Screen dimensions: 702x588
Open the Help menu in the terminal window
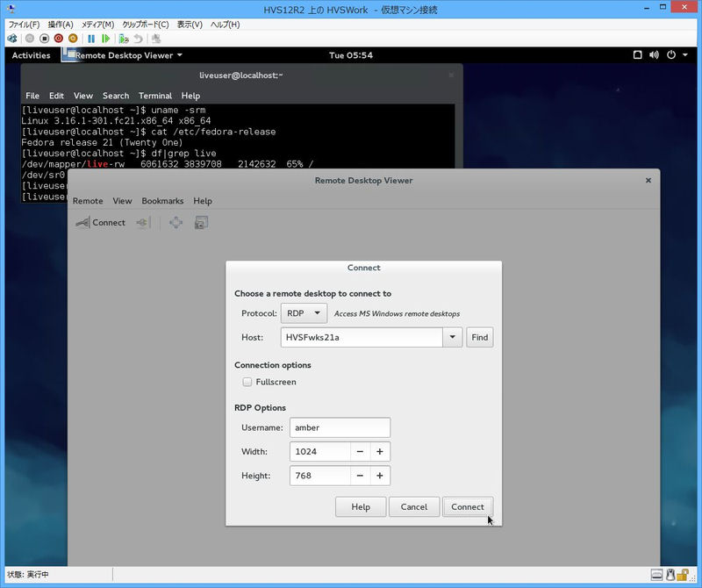coord(190,96)
